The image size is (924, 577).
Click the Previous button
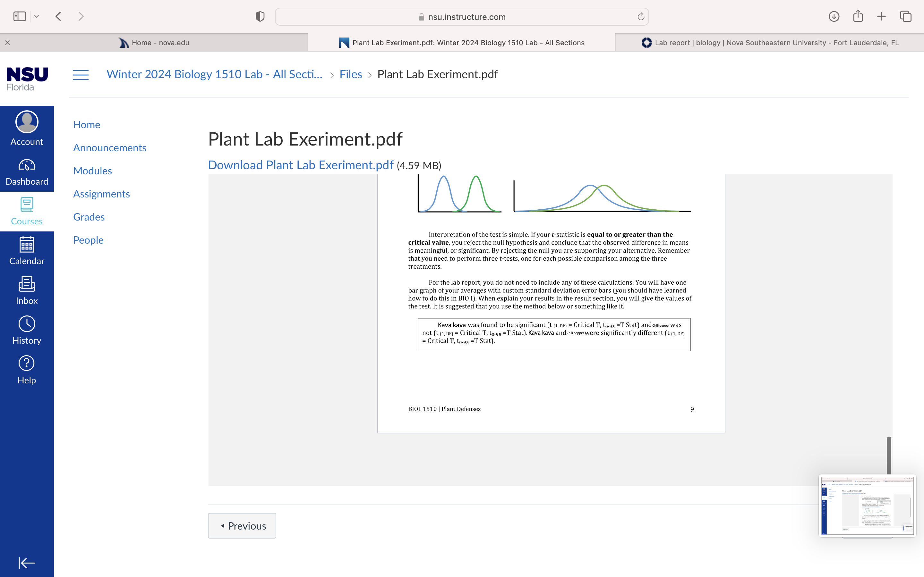click(x=242, y=525)
